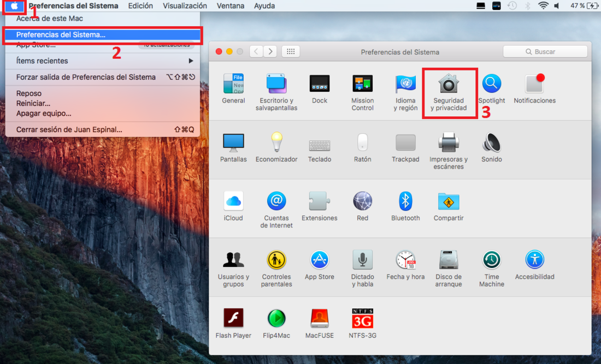Open Compartir sharing preferences

pyautogui.click(x=449, y=206)
